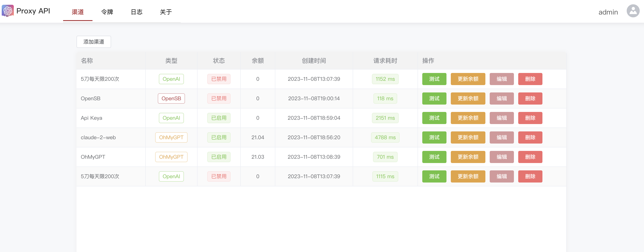Delete the OhMyGPT channel
Viewport: 644px width, 252px height.
pyautogui.click(x=530, y=157)
